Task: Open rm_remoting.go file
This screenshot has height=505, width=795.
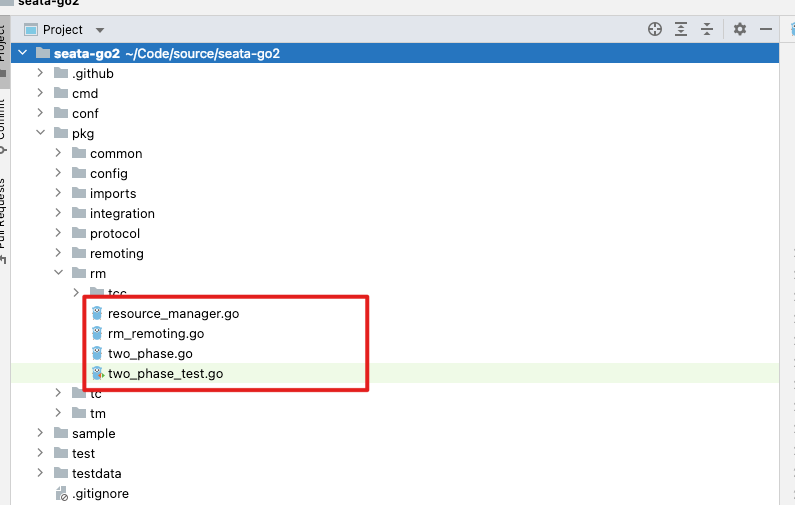Action: [156, 334]
